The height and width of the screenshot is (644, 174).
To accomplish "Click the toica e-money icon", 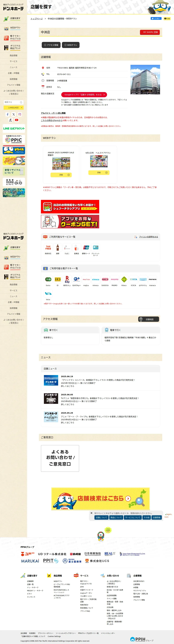I will pyautogui.click(x=48, y=293).
